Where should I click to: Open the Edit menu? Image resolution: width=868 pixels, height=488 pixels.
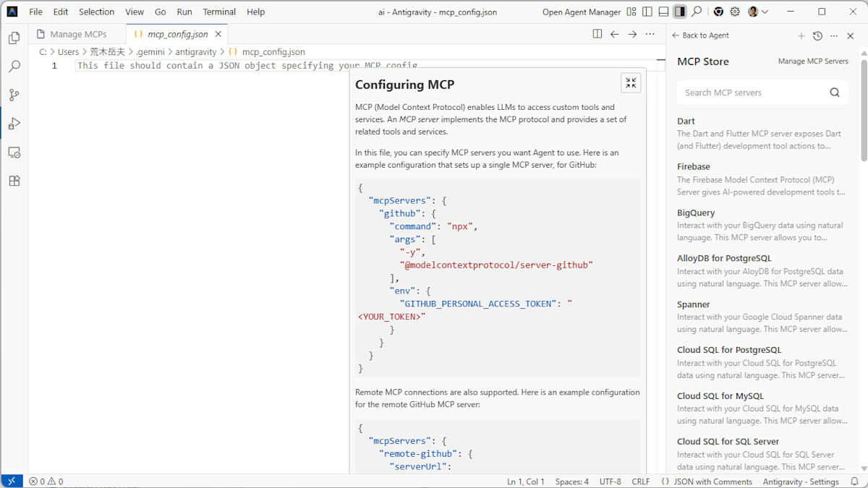[x=61, y=12]
